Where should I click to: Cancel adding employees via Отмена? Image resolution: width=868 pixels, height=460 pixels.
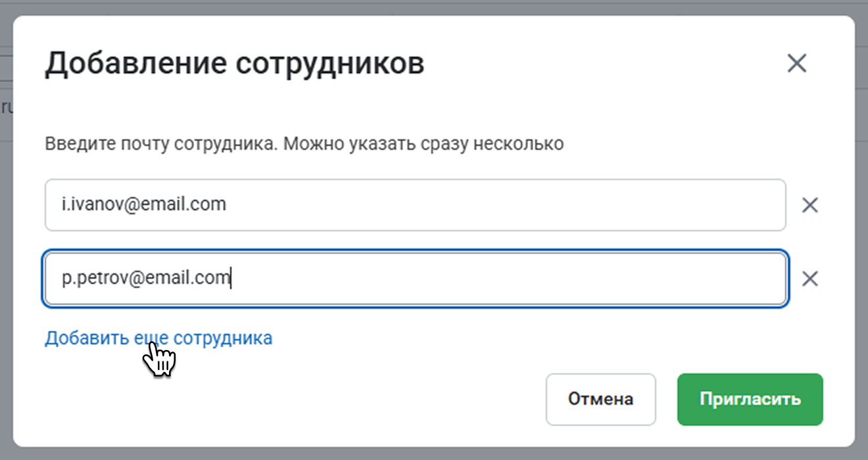click(600, 399)
